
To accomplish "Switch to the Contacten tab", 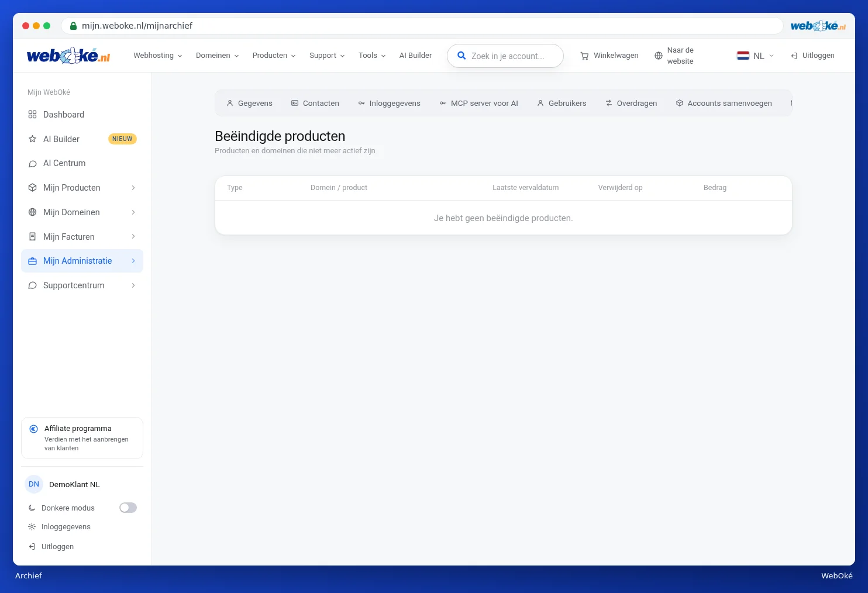I will click(x=315, y=104).
